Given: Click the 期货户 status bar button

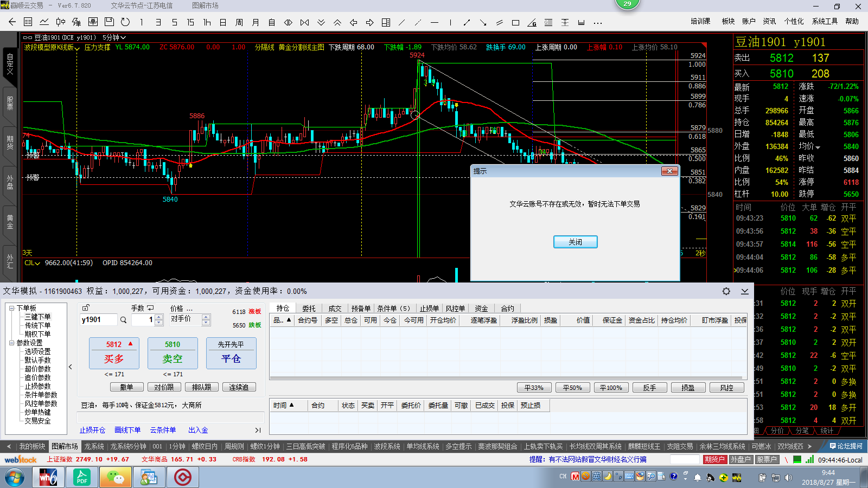Looking at the screenshot, I should pyautogui.click(x=714, y=459).
